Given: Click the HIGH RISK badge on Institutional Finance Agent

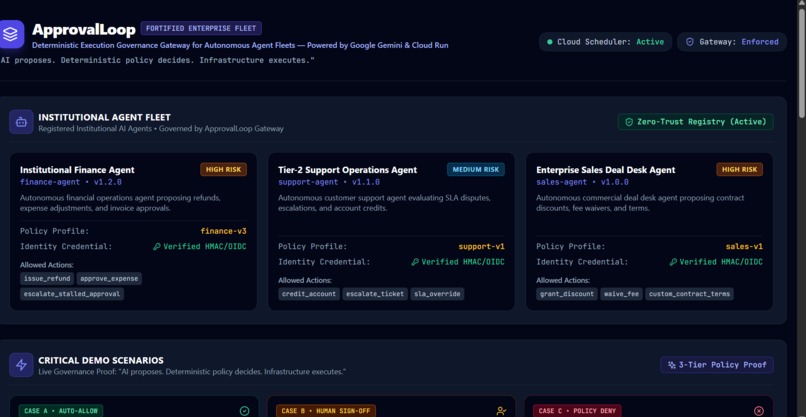Looking at the screenshot, I should [224, 169].
